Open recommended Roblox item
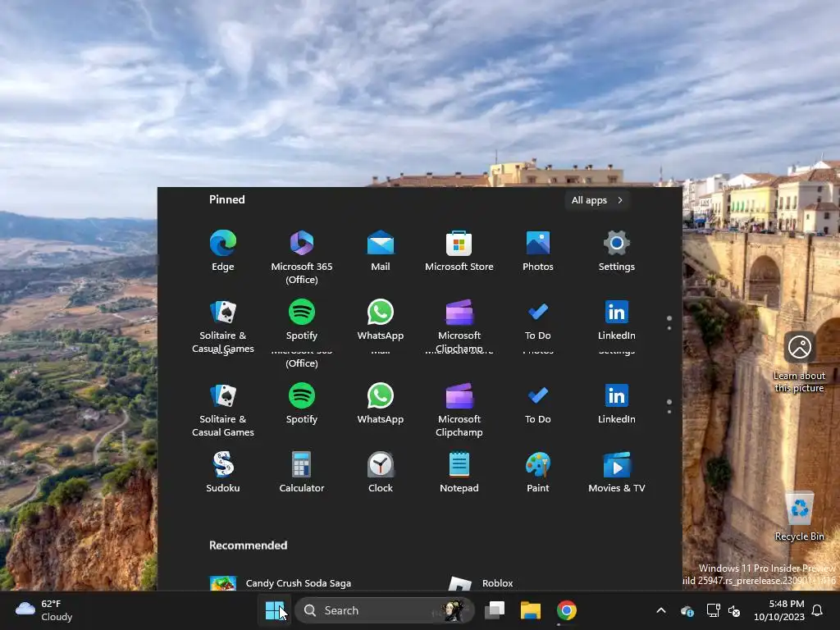Screen dimensions: 840x630 tap(481, 583)
